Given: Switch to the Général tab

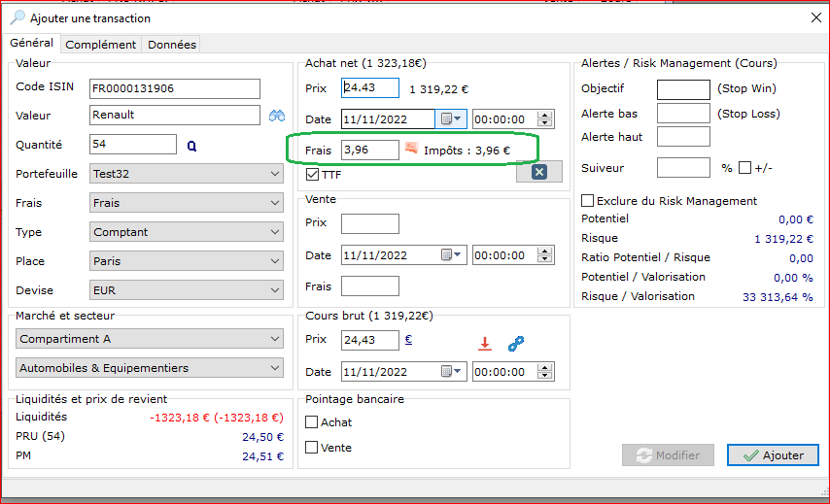Looking at the screenshot, I should [32, 43].
